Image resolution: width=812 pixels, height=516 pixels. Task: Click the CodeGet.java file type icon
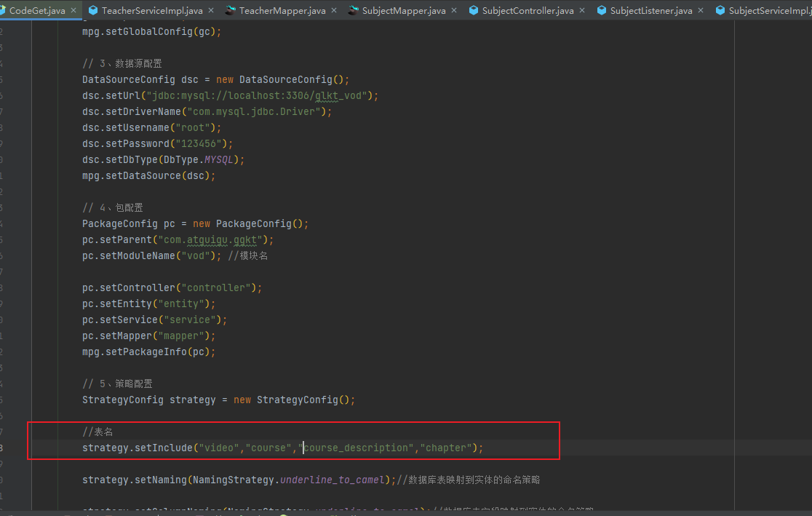3,11
